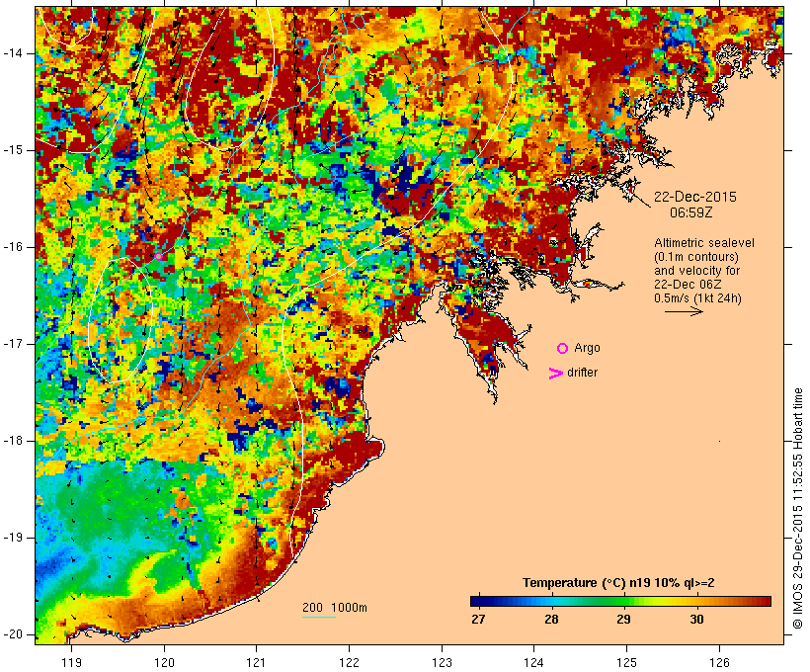This screenshot has height=672, width=810.
Task: Click the "22-Dec 06Z" caption line
Action: click(688, 285)
